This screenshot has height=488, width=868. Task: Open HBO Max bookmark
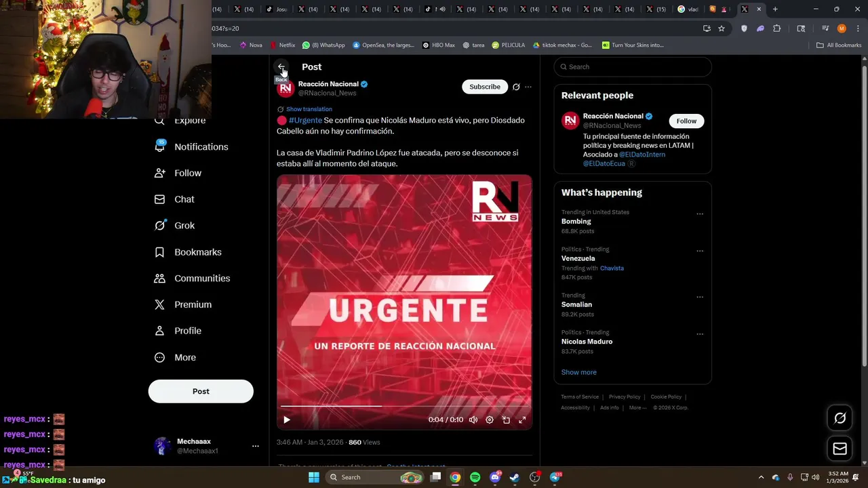[x=439, y=45]
